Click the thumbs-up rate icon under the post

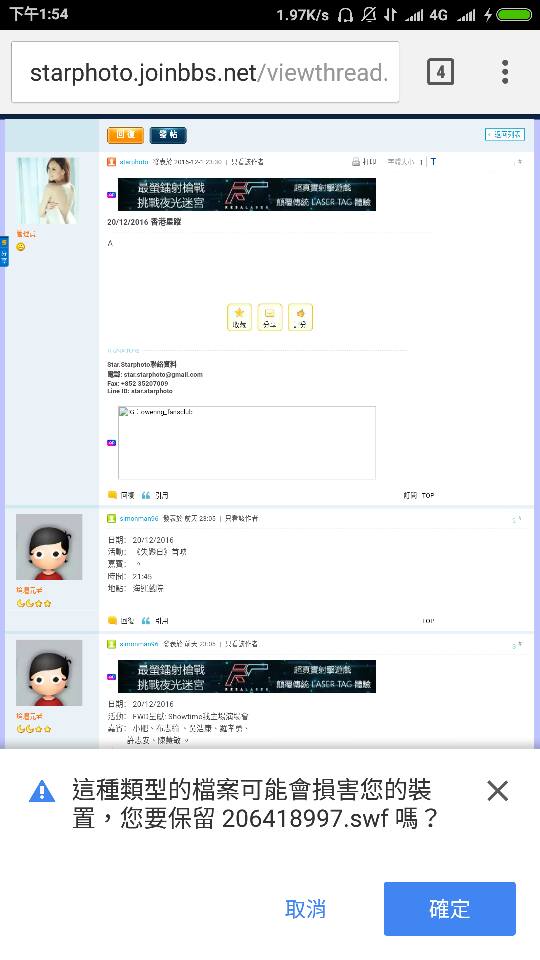[x=300, y=317]
